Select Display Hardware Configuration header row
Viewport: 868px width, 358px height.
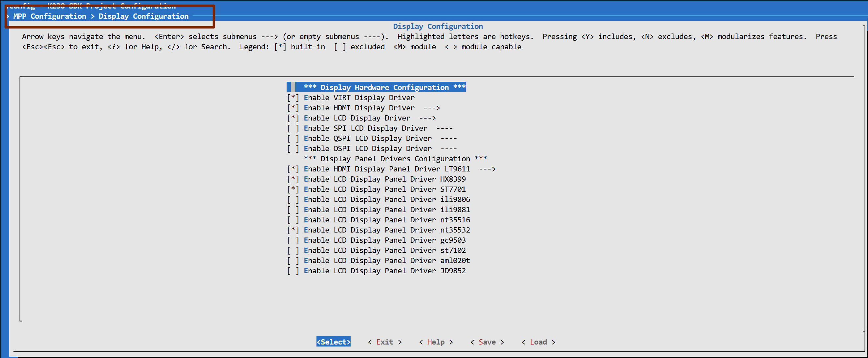tap(384, 87)
